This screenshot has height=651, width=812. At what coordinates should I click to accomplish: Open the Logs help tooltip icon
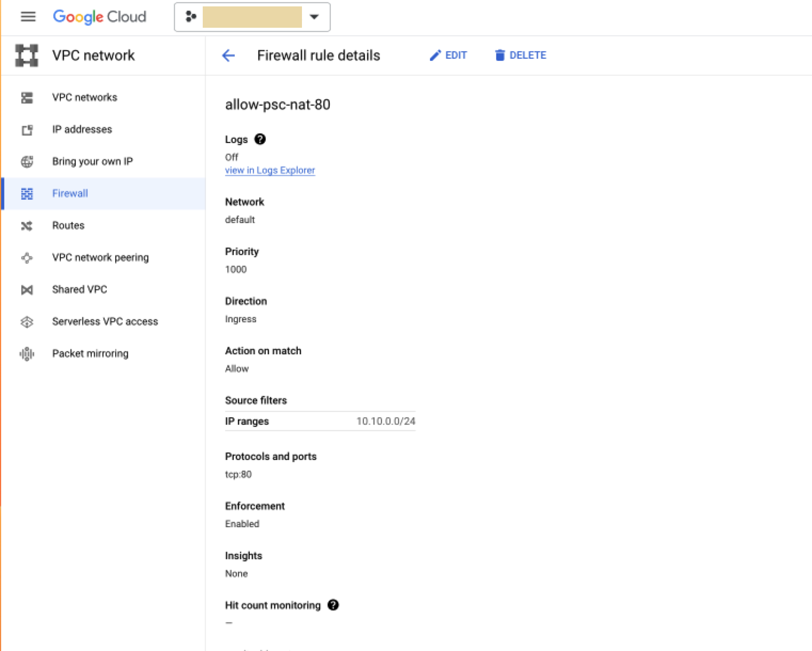coord(260,139)
